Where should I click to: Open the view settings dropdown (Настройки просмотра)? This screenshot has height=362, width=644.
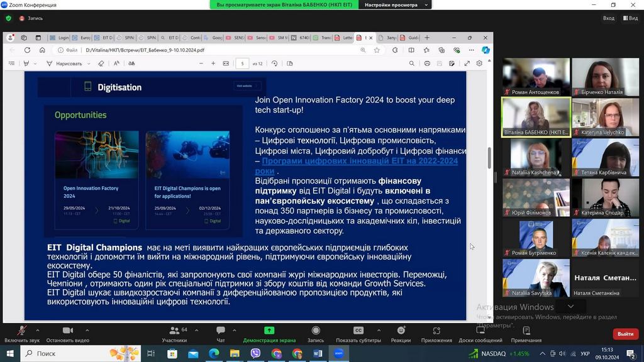396,5
